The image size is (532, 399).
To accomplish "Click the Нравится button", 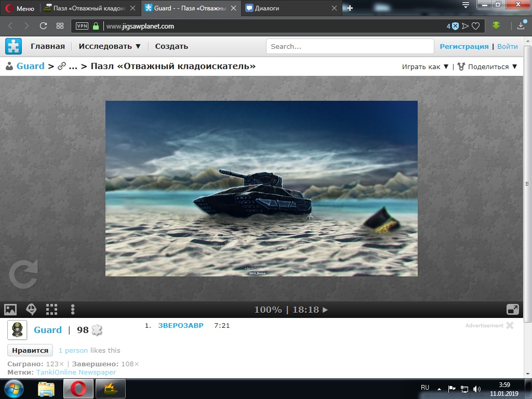I will (x=30, y=350).
